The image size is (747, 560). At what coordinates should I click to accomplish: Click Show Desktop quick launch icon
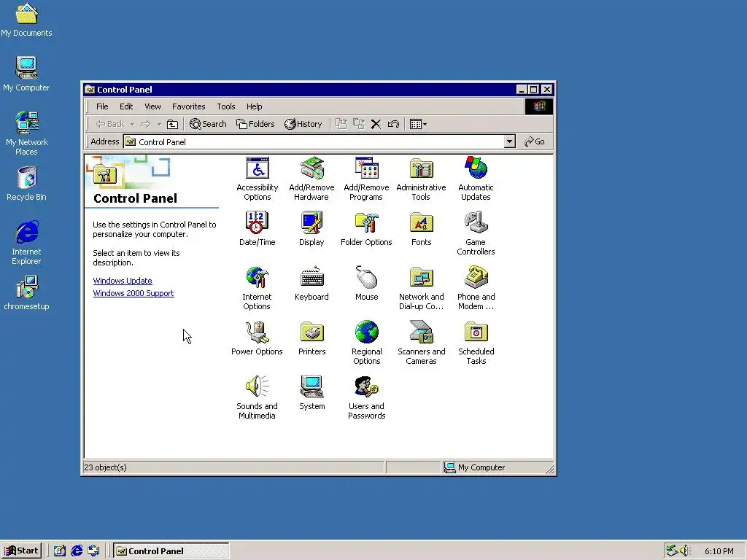point(60,551)
